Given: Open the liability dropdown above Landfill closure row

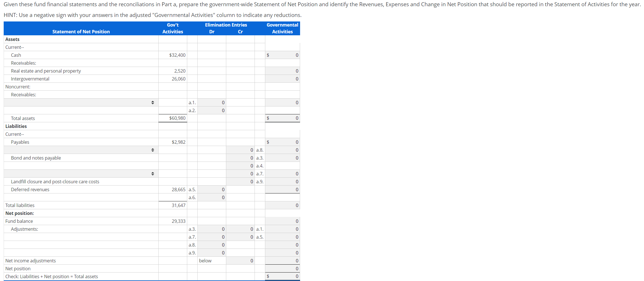Looking at the screenshot, I should click(81, 174).
